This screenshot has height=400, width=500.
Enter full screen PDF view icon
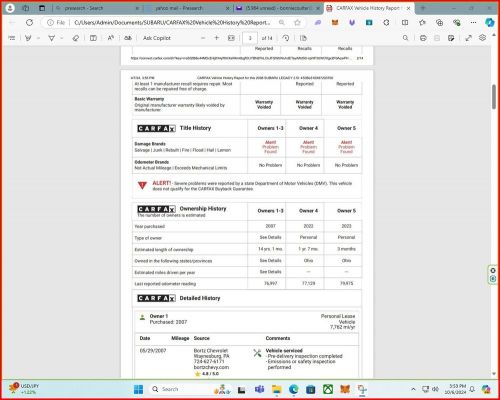[468, 38]
